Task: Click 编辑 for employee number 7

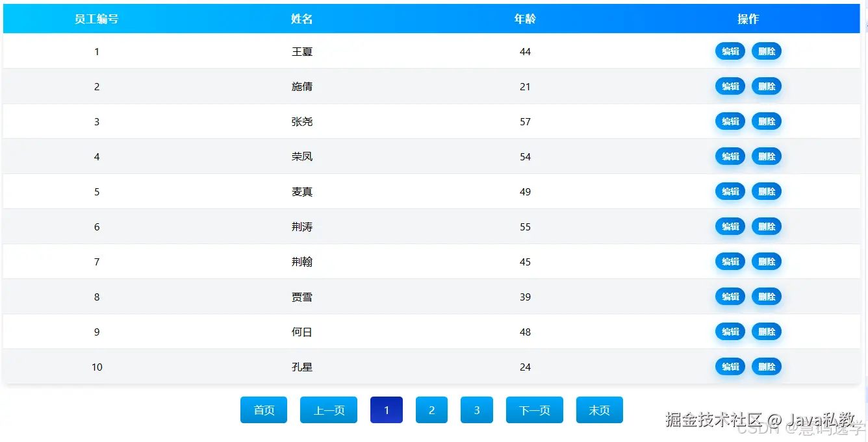Action: (730, 262)
